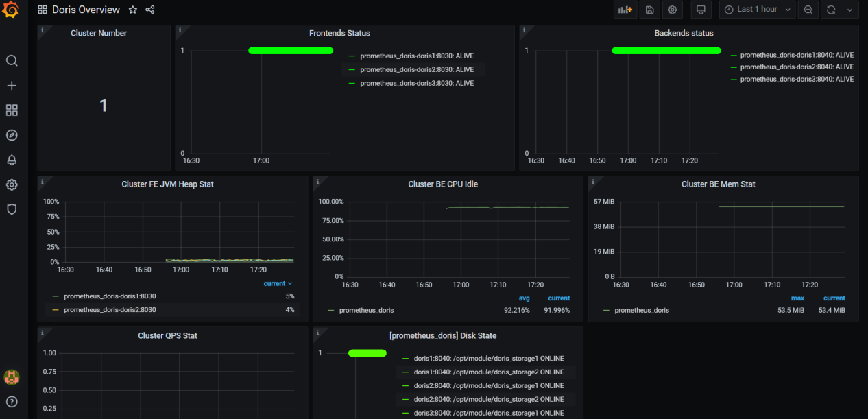The image size is (868, 419).
Task: Sort JVM Heap legend by current column
Action: (278, 283)
